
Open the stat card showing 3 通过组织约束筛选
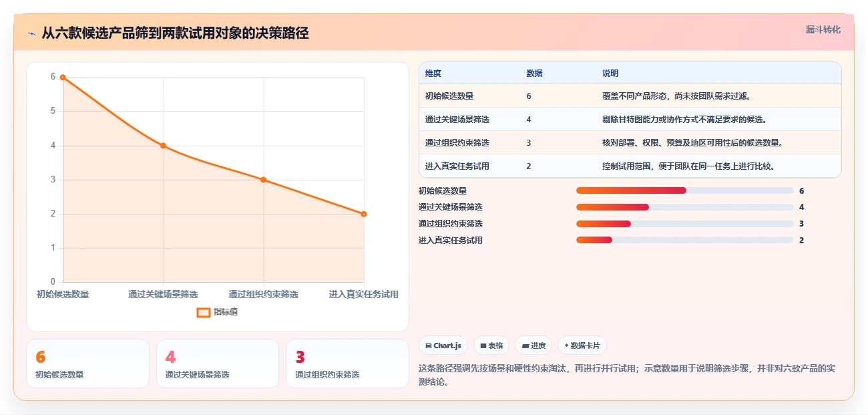pyautogui.click(x=347, y=364)
